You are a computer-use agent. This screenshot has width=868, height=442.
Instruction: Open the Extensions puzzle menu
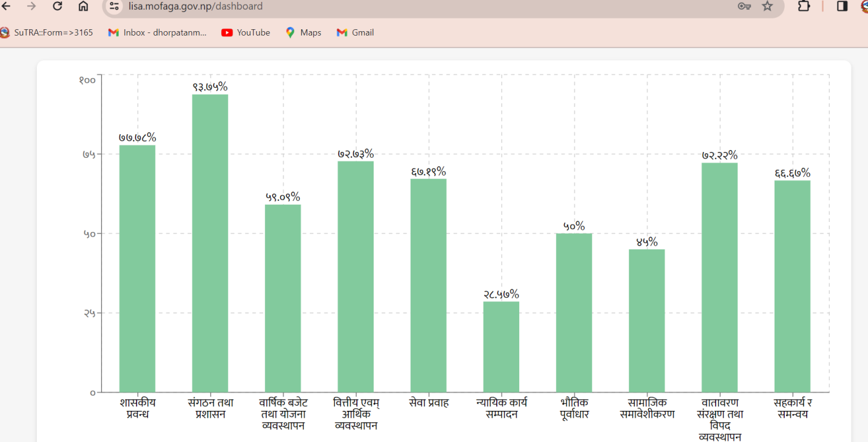pyautogui.click(x=804, y=6)
